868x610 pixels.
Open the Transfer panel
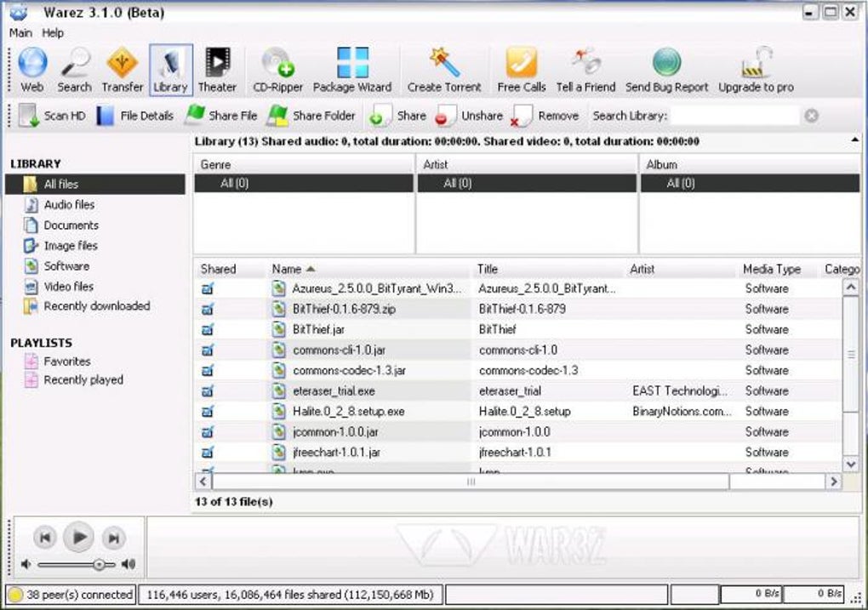pyautogui.click(x=123, y=71)
